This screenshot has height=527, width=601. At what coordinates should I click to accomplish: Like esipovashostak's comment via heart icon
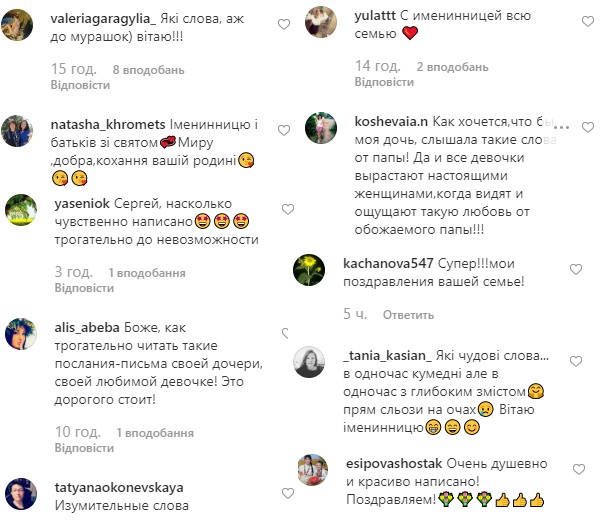click(579, 469)
